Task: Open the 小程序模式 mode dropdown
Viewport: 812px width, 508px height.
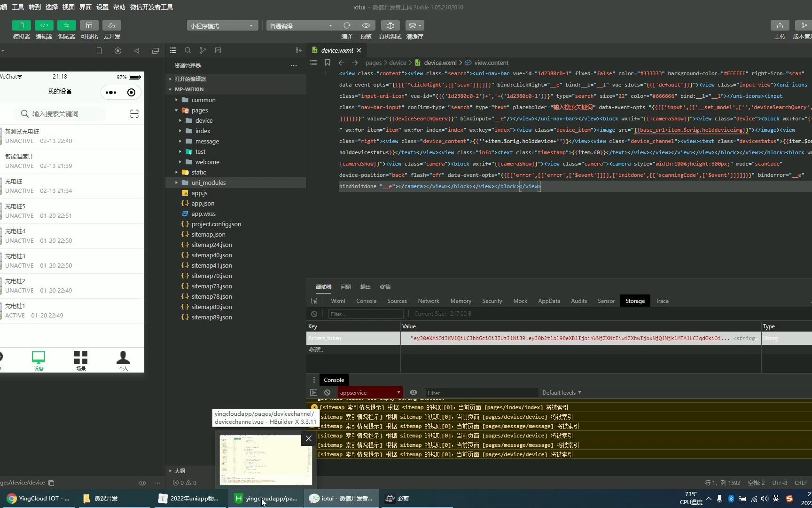Action: point(222,26)
